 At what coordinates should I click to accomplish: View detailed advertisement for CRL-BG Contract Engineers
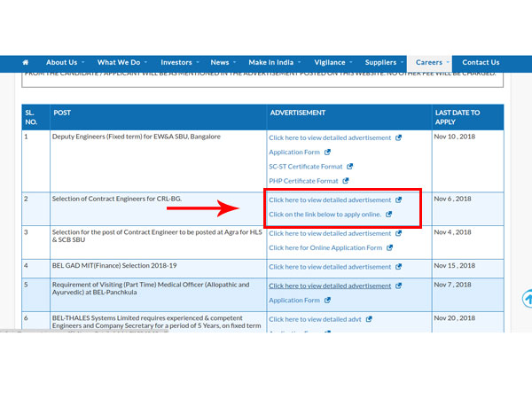(x=330, y=199)
